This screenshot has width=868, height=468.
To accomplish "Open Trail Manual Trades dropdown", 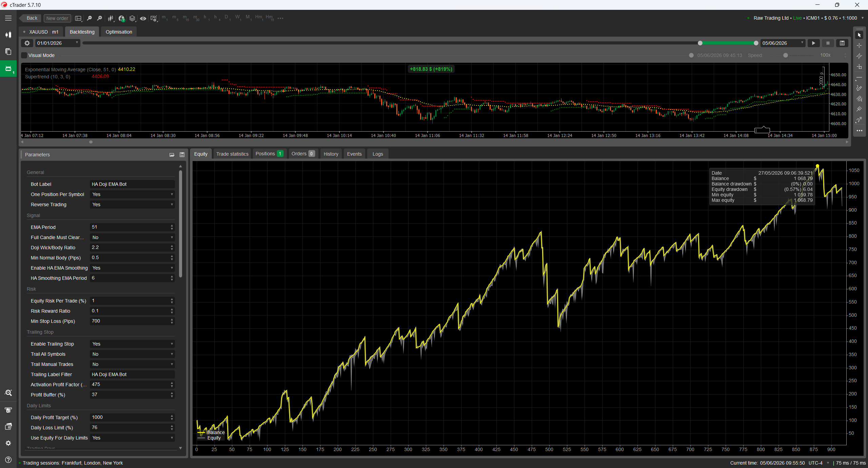I will (132, 364).
